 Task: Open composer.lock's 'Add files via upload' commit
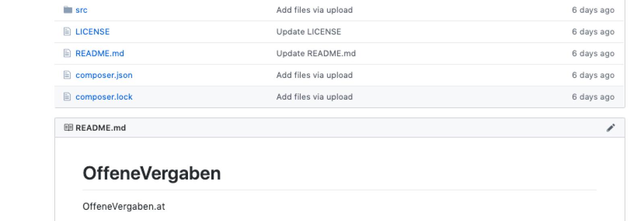[x=314, y=97]
